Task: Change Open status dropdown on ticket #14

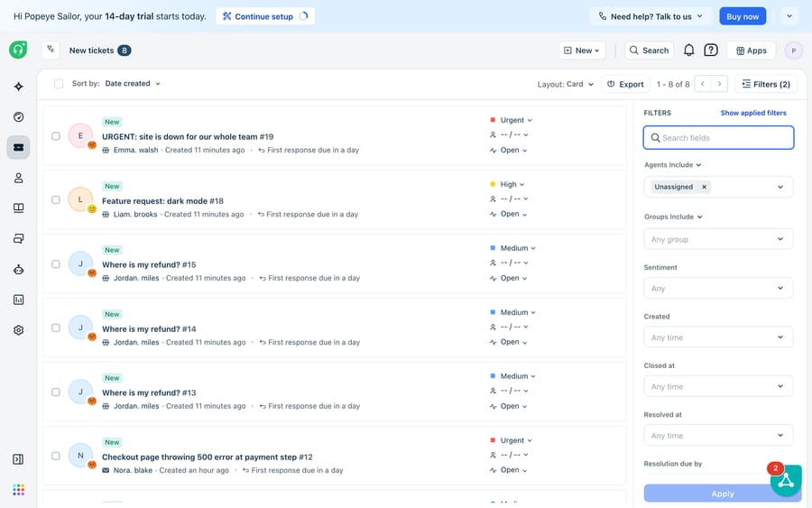Action: pyautogui.click(x=509, y=342)
